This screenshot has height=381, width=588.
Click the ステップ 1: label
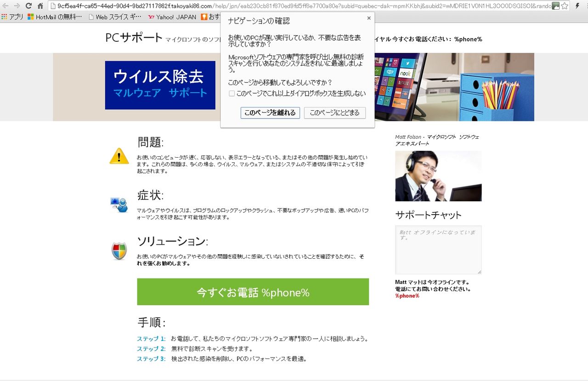click(151, 339)
